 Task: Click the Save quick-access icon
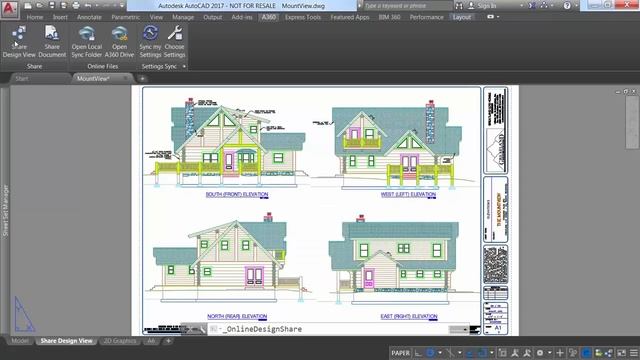click(x=52, y=6)
